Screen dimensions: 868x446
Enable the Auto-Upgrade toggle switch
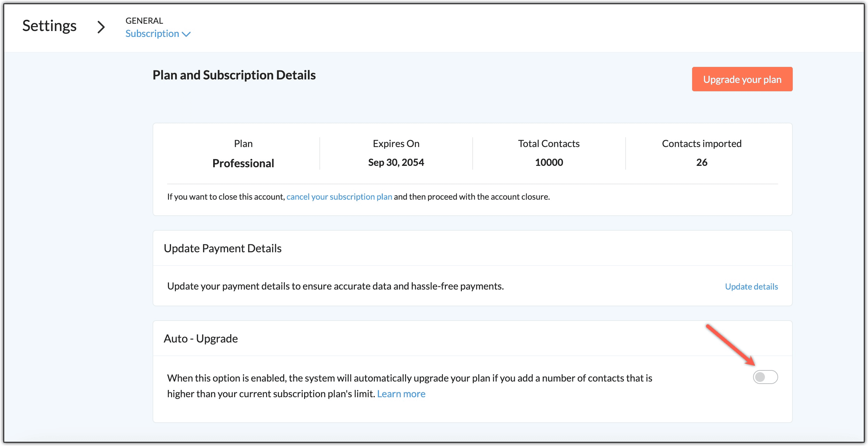tap(765, 377)
